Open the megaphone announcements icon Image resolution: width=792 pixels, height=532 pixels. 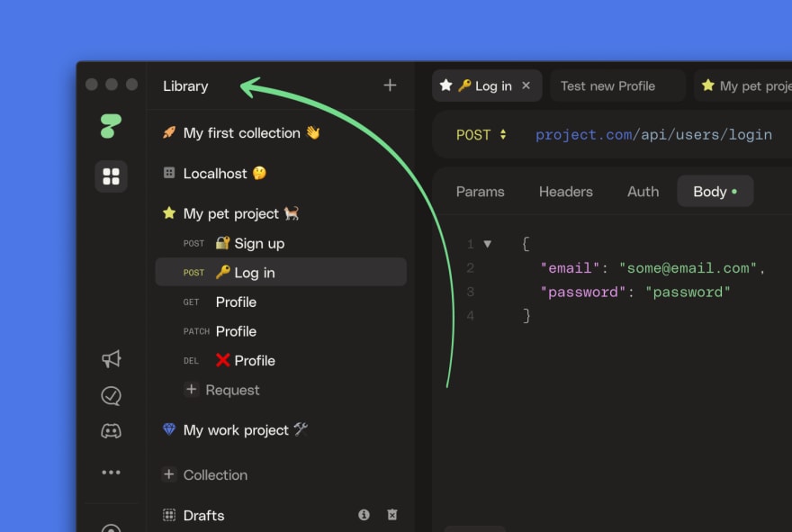[111, 359]
